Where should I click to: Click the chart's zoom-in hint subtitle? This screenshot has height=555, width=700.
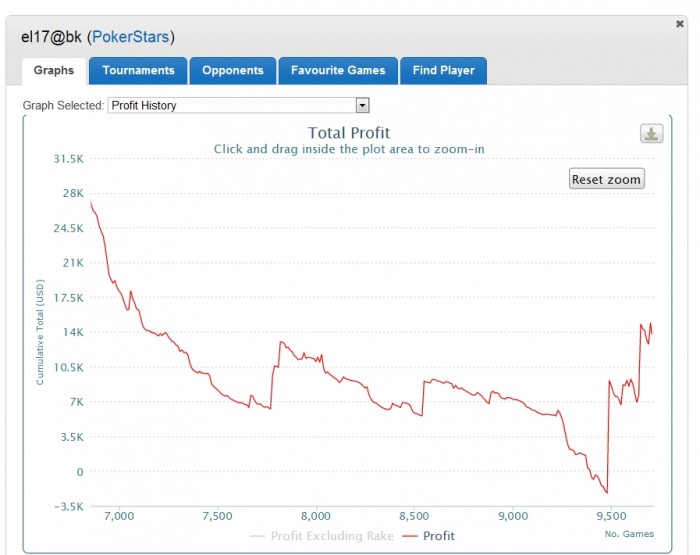349,149
